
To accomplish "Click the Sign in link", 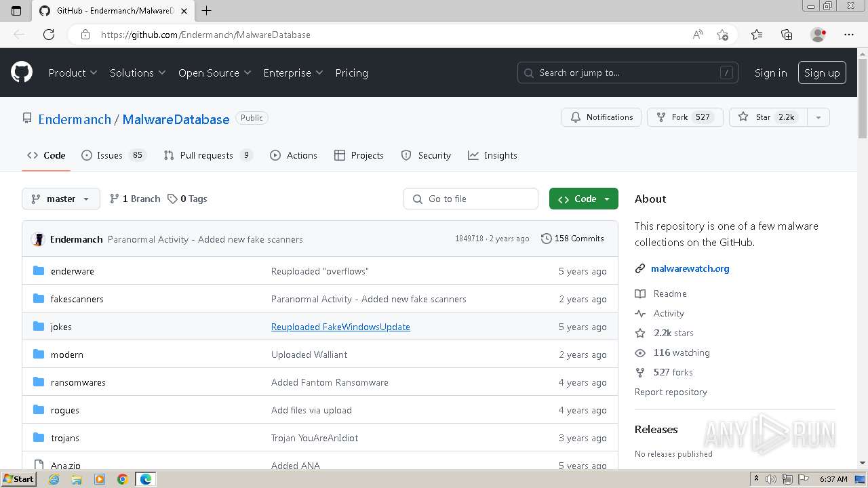I will click(771, 73).
